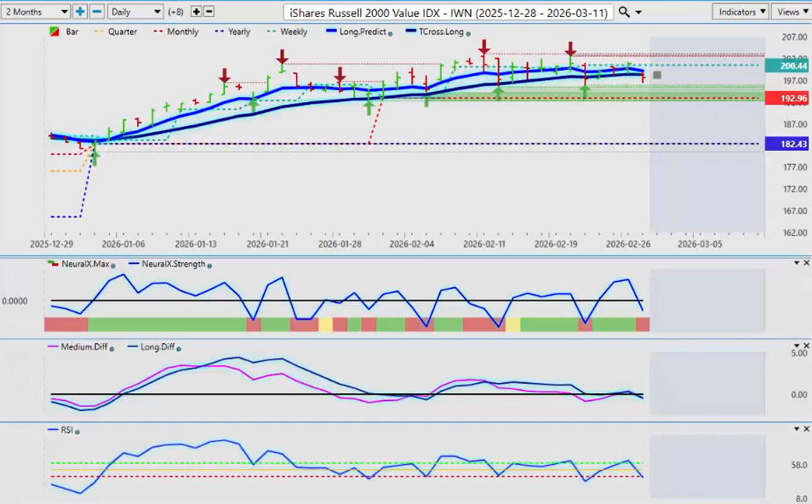
Task: Click the Bar legend color swatch
Action: pos(56,31)
